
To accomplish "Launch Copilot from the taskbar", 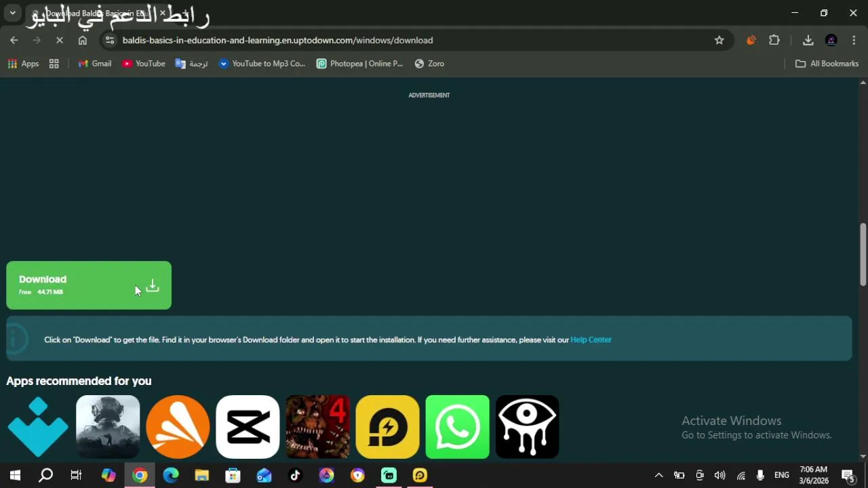I will point(108,475).
